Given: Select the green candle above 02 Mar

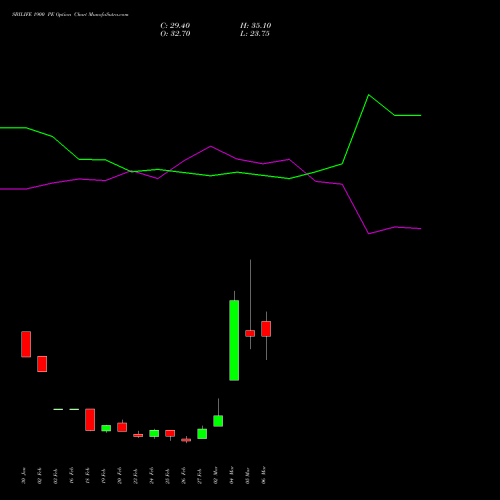Looking at the screenshot, I should 218,421.
